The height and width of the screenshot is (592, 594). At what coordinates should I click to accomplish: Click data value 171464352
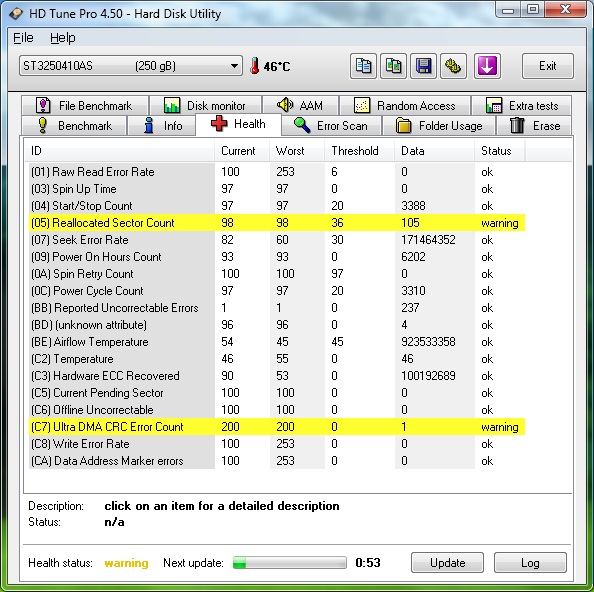428,240
